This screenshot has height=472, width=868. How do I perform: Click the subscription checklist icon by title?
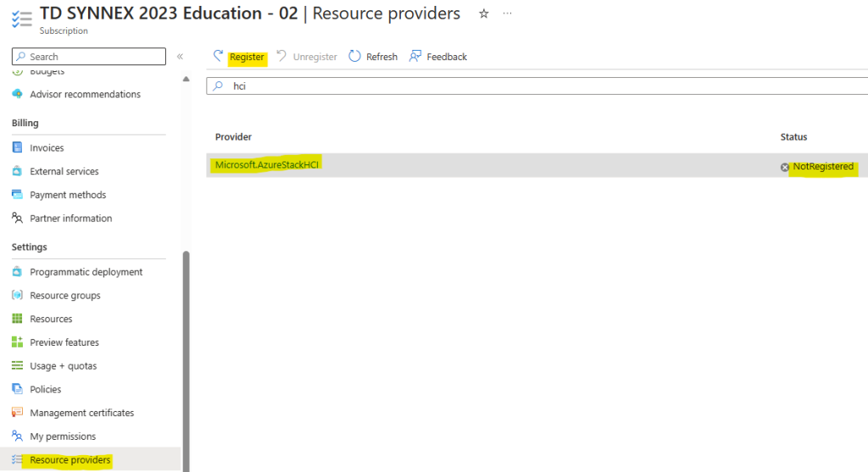21,19
